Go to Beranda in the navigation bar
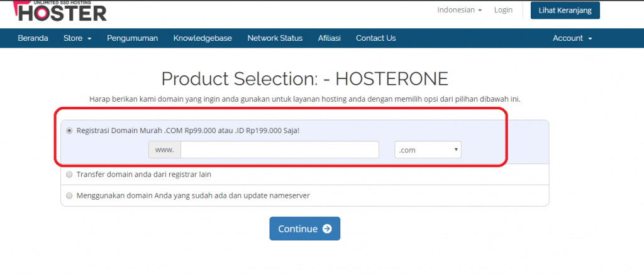 (33, 38)
